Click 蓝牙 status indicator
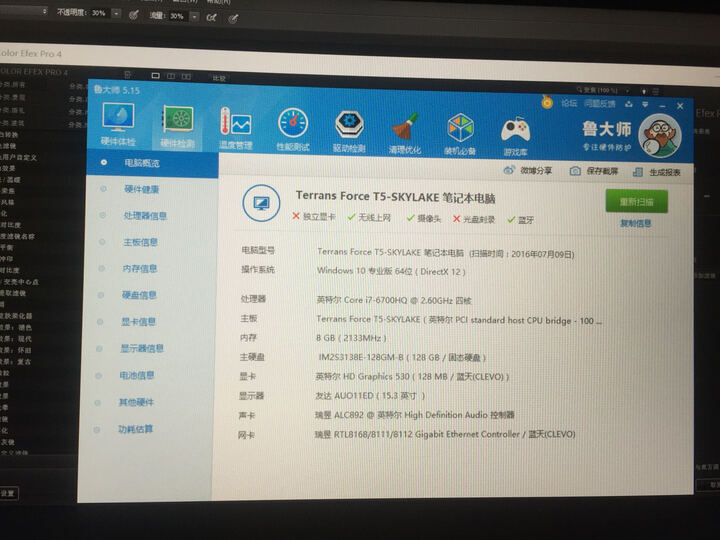This screenshot has width=720, height=540. click(521, 220)
